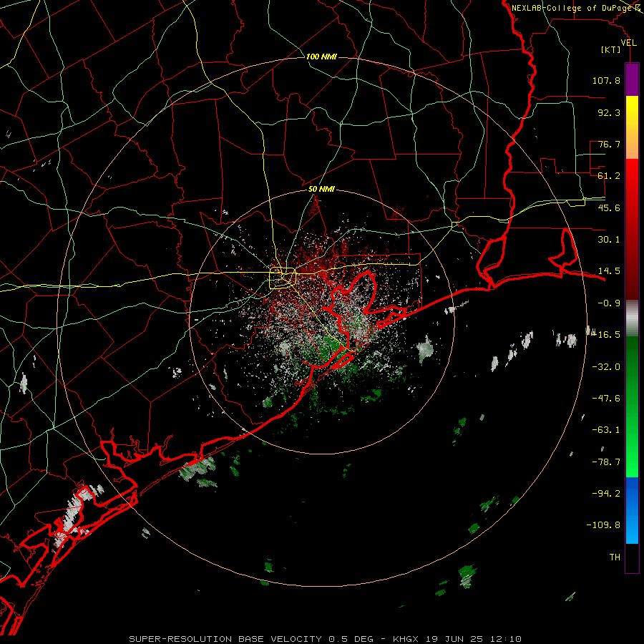Pick the yellow-orange segment of the velocity color bar
This screenshot has height=644, width=644.
click(632, 127)
